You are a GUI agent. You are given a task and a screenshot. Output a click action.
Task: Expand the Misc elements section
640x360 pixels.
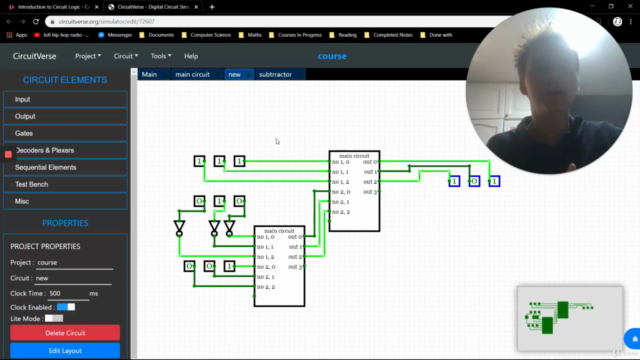(65, 201)
